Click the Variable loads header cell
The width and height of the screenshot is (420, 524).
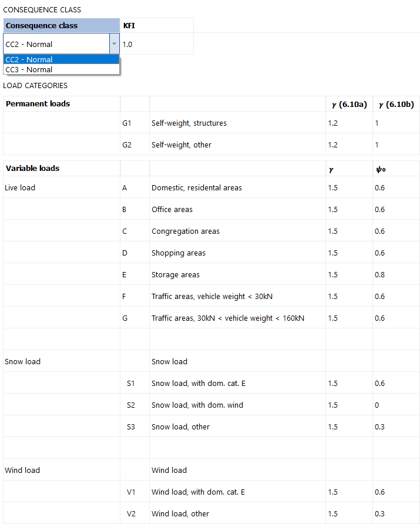[62, 169]
